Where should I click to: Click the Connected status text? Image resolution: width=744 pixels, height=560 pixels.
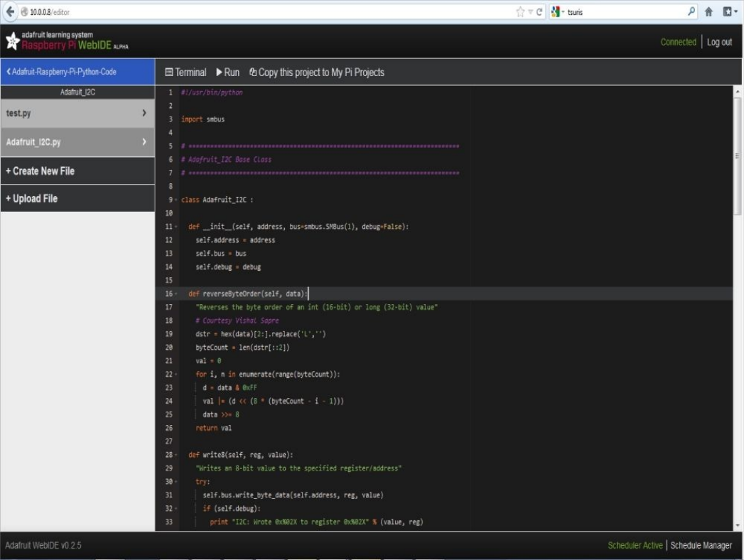tap(678, 42)
